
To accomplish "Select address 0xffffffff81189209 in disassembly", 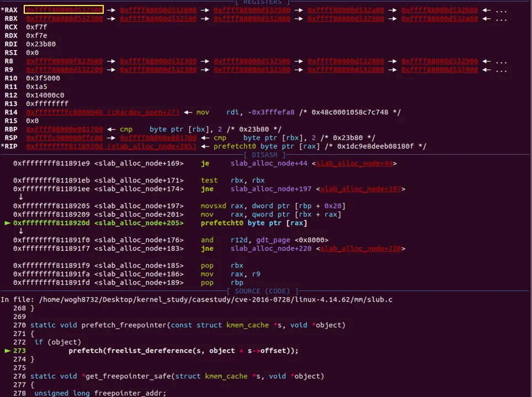I will pyautogui.click(x=51, y=214).
